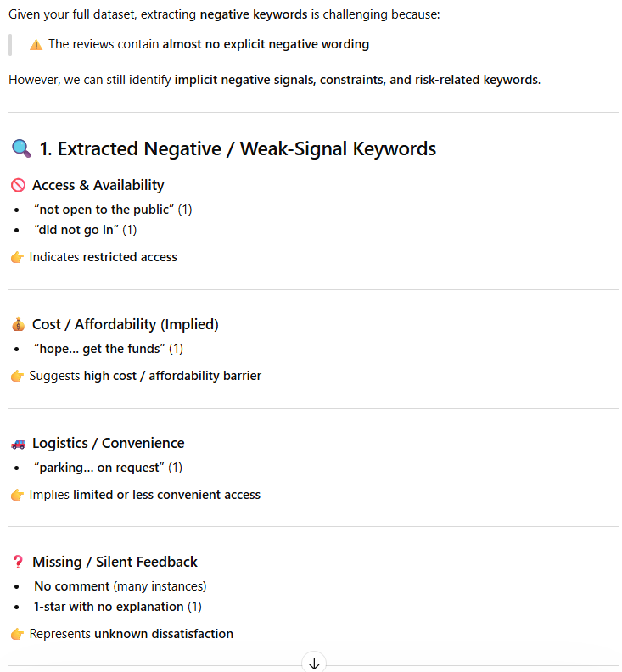Click pointing hand beside "Implies limited" line
Viewport: 622px width, 672px height.
(17, 495)
